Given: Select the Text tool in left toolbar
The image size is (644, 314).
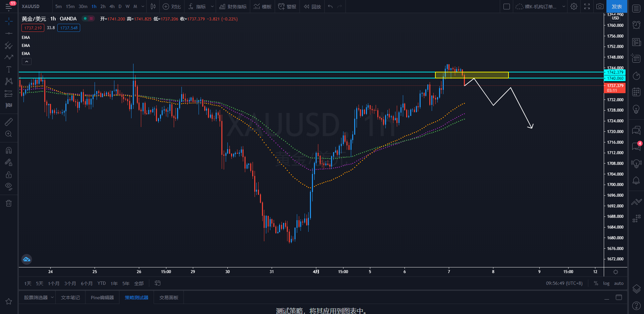Looking at the screenshot, I should click(9, 69).
